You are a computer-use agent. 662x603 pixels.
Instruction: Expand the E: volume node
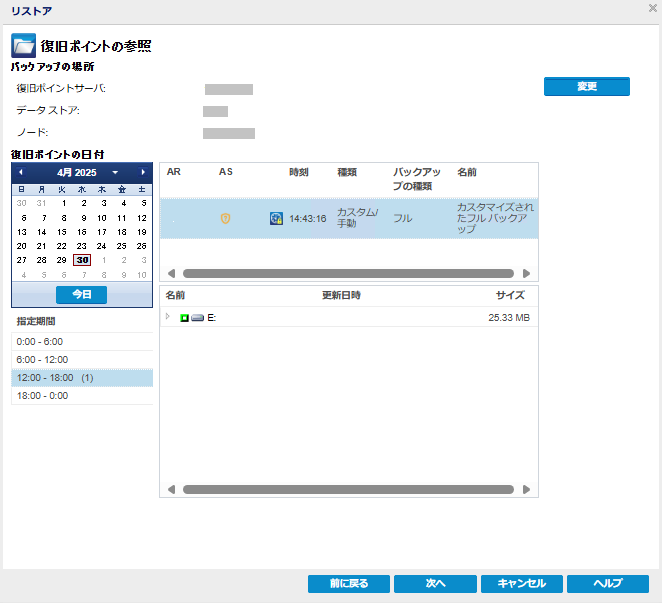(168, 317)
